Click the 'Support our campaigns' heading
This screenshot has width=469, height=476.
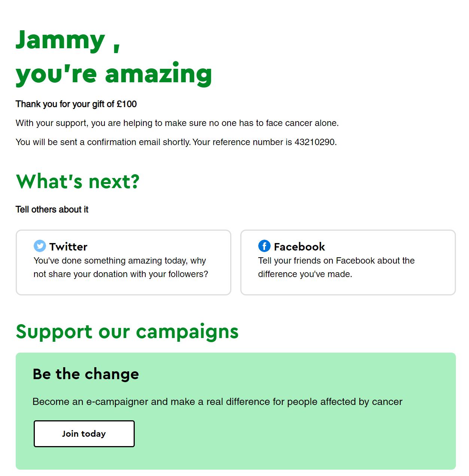[127, 331]
